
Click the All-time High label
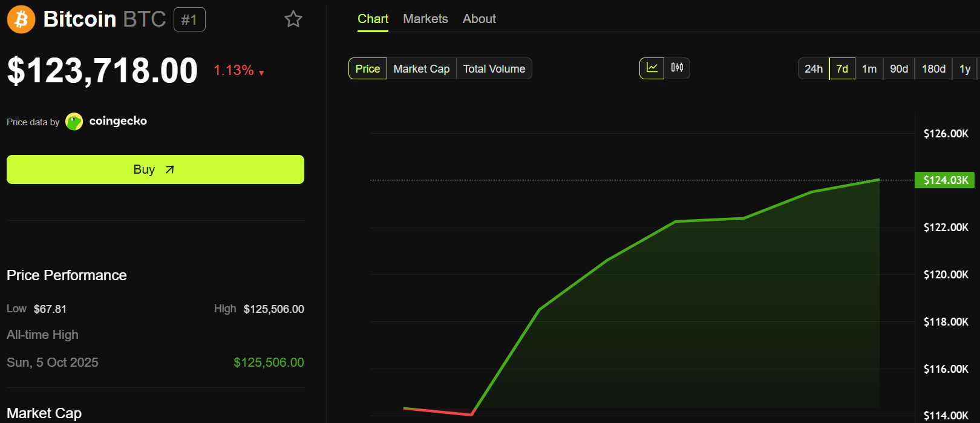coord(42,335)
